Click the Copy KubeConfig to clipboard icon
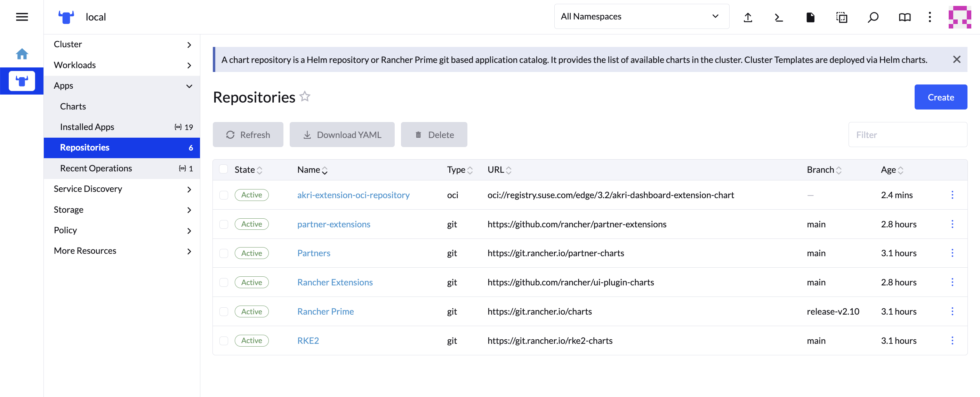This screenshot has height=397, width=980. pos(841,17)
